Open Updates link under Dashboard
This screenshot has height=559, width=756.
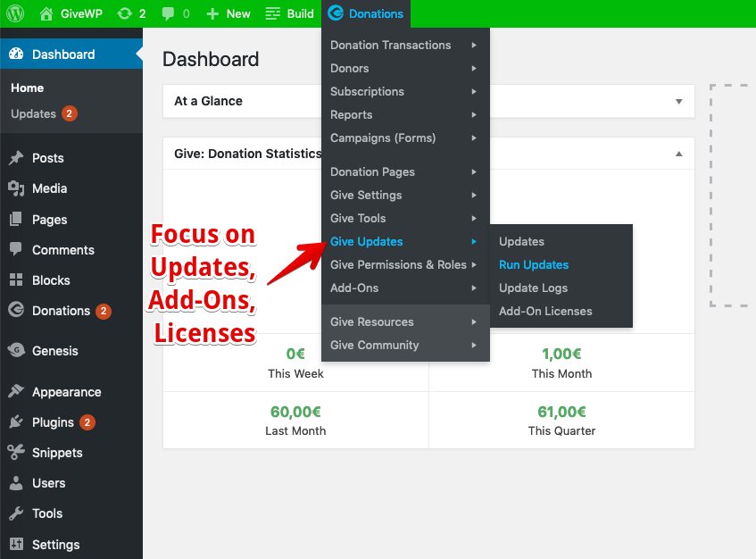pos(33,113)
